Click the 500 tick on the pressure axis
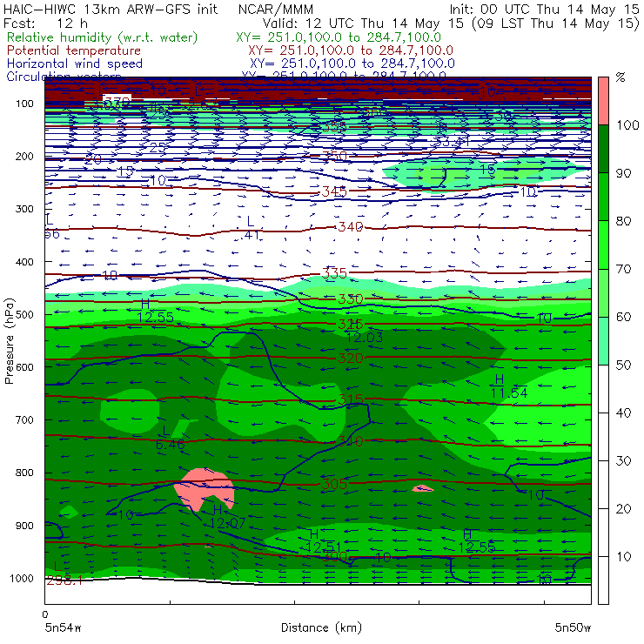The height and width of the screenshot is (644, 644). [24, 314]
